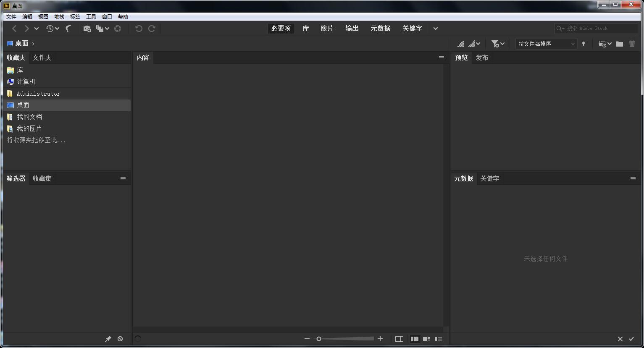Toggle prefer embedded thumbnails quality option
The width and height of the screenshot is (644, 348).
pos(460,43)
